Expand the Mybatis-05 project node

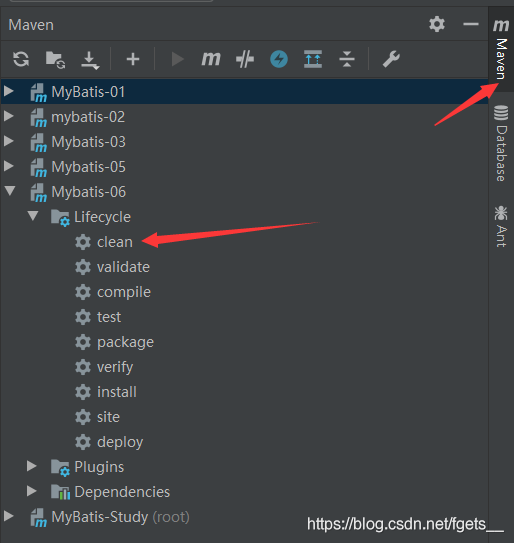coord(9,166)
